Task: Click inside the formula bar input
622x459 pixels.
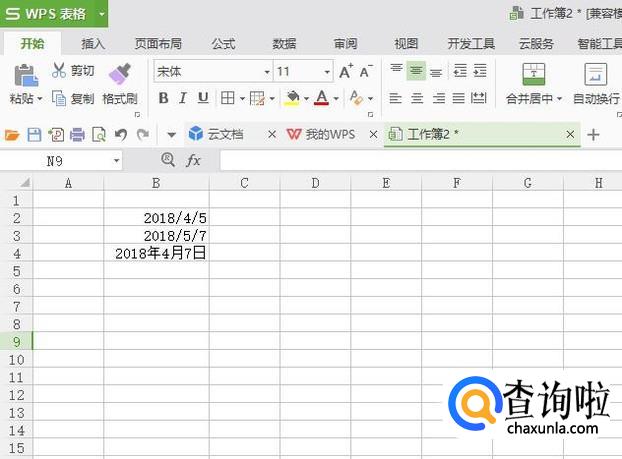Action: pos(421,161)
